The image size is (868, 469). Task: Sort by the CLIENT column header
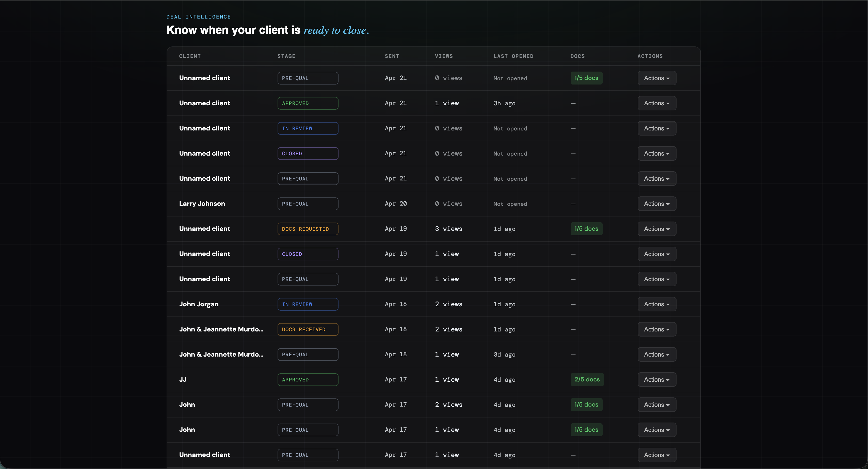(x=190, y=56)
